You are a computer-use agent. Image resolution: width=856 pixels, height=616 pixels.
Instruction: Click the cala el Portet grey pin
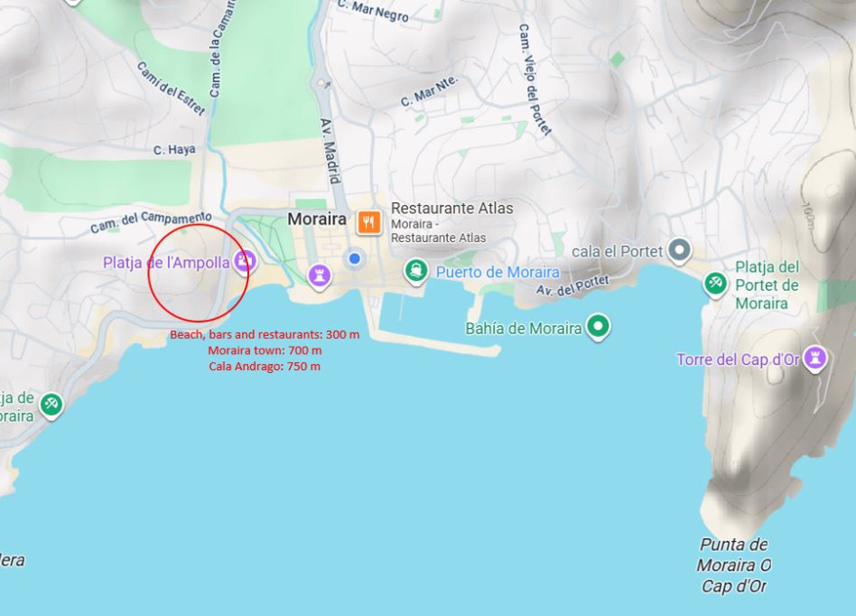point(680,251)
